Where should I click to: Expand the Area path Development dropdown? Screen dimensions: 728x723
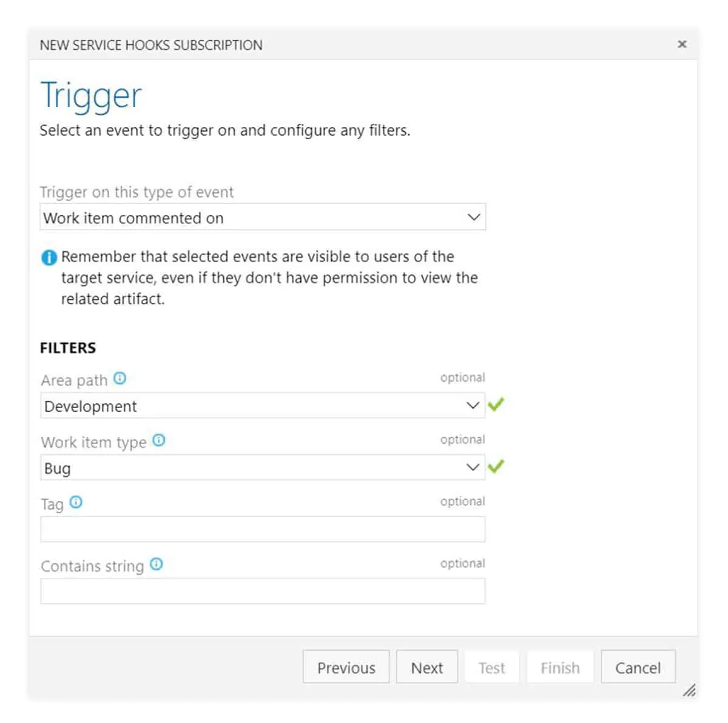pyautogui.click(x=263, y=406)
